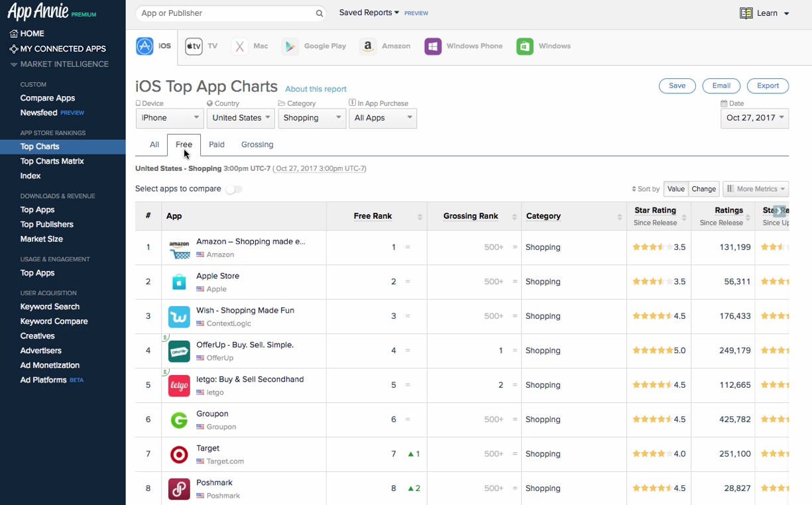Open Top Charts Matrix in sidebar

[52, 161]
